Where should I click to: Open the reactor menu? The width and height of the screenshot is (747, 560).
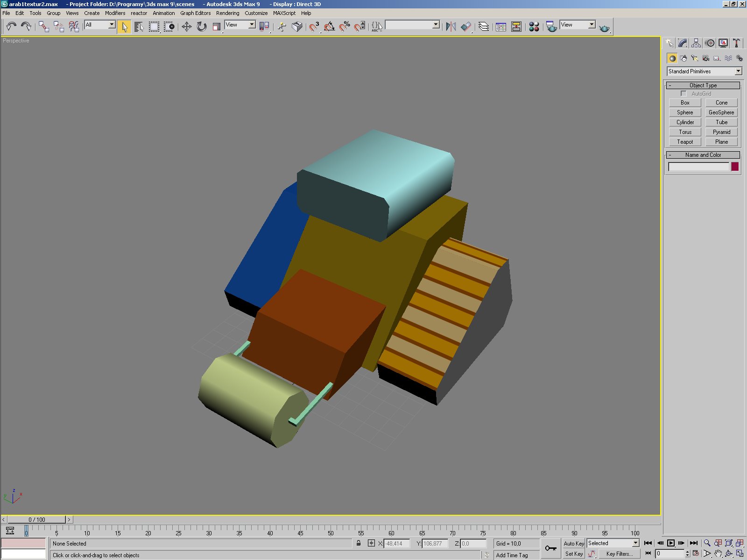[139, 13]
